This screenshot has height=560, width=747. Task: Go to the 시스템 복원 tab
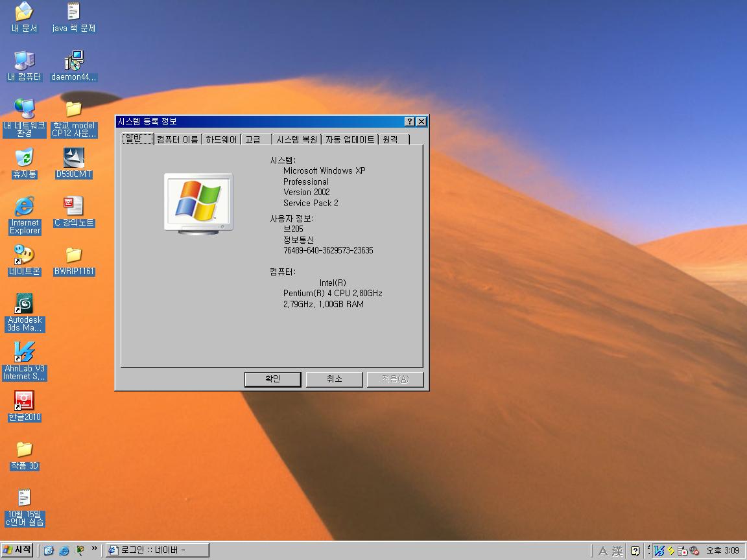(x=296, y=139)
